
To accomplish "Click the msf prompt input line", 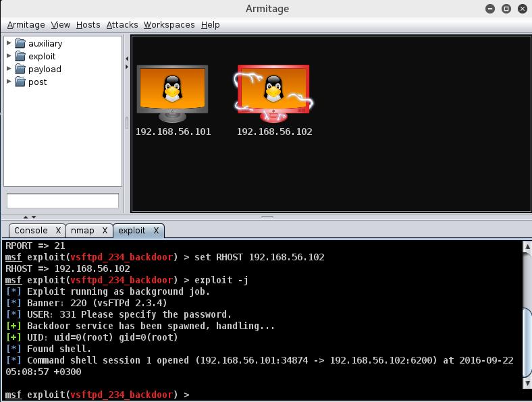I will 97,395.
